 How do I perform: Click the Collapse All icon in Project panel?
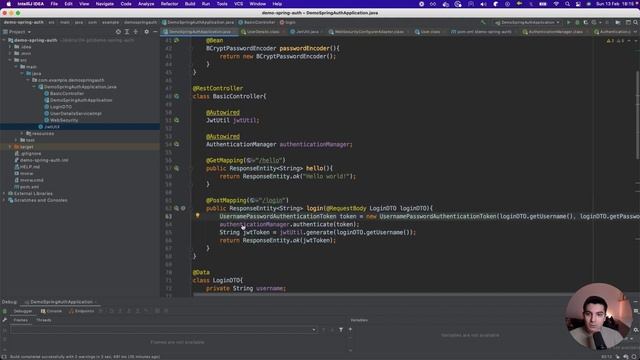136,31
